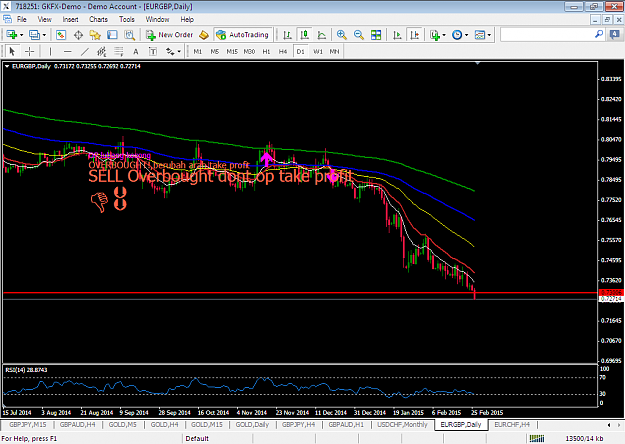Select the Text 'A' drawing tool
The height and width of the screenshot is (444, 625).
[x=136, y=51]
